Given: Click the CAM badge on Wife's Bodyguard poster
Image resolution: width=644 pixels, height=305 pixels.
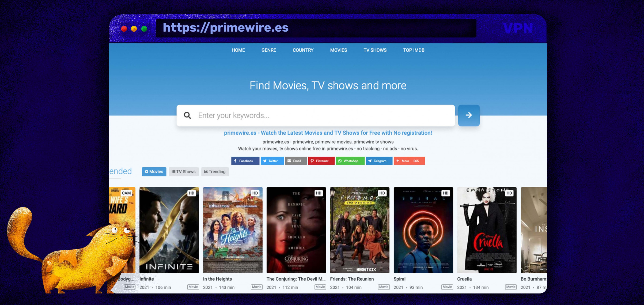Looking at the screenshot, I should (126, 193).
